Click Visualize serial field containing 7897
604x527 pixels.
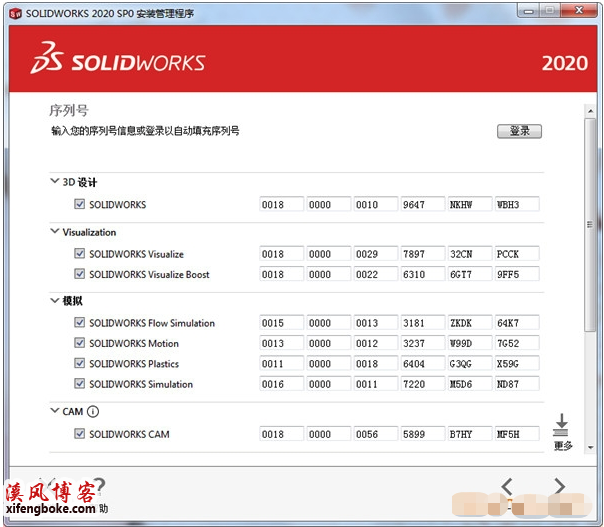tap(423, 254)
